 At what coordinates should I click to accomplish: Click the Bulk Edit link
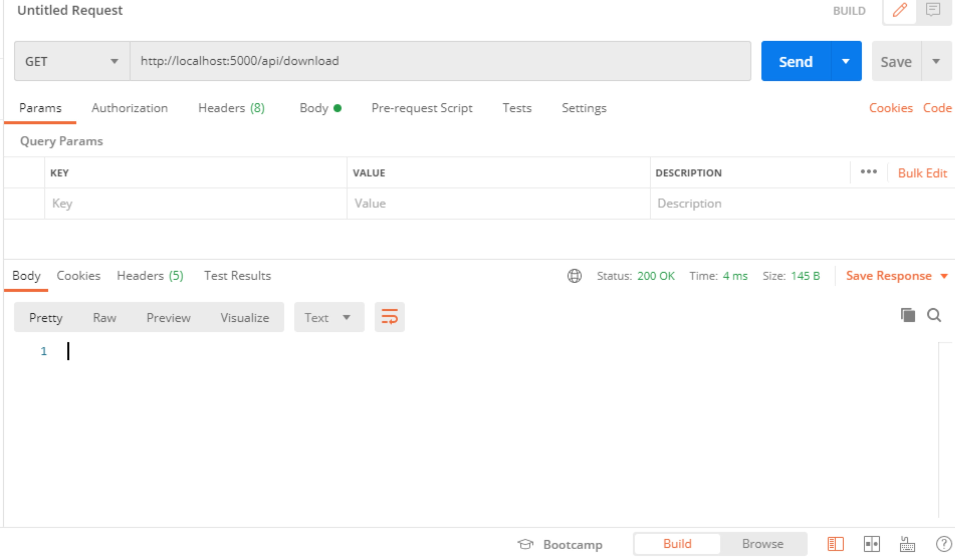click(922, 173)
